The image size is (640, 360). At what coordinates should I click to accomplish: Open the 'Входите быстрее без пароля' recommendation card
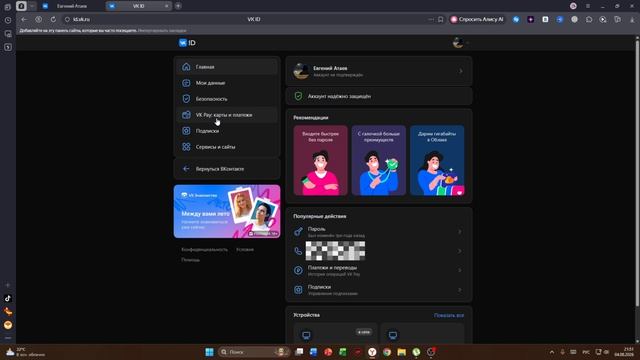click(x=320, y=160)
